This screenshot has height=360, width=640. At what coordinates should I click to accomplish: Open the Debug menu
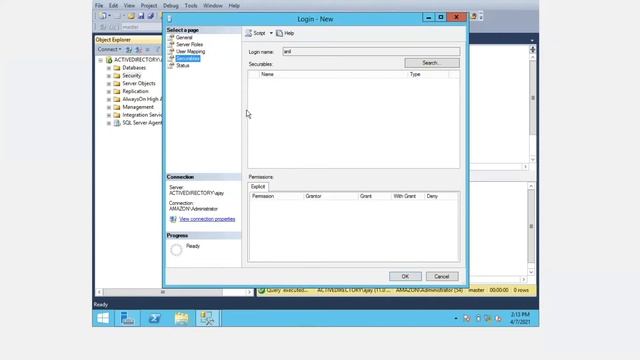[x=171, y=6]
